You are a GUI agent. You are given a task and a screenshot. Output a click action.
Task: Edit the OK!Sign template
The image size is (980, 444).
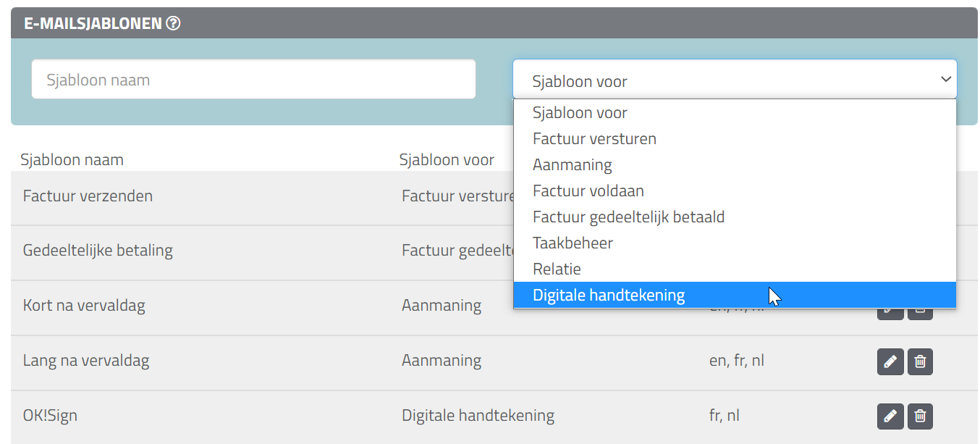point(890,416)
